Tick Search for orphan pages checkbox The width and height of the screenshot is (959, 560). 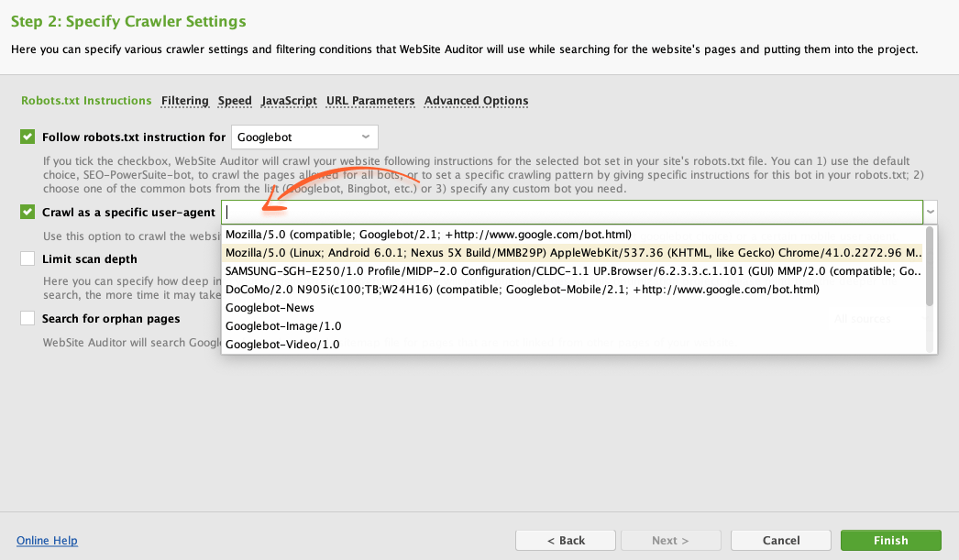click(28, 319)
